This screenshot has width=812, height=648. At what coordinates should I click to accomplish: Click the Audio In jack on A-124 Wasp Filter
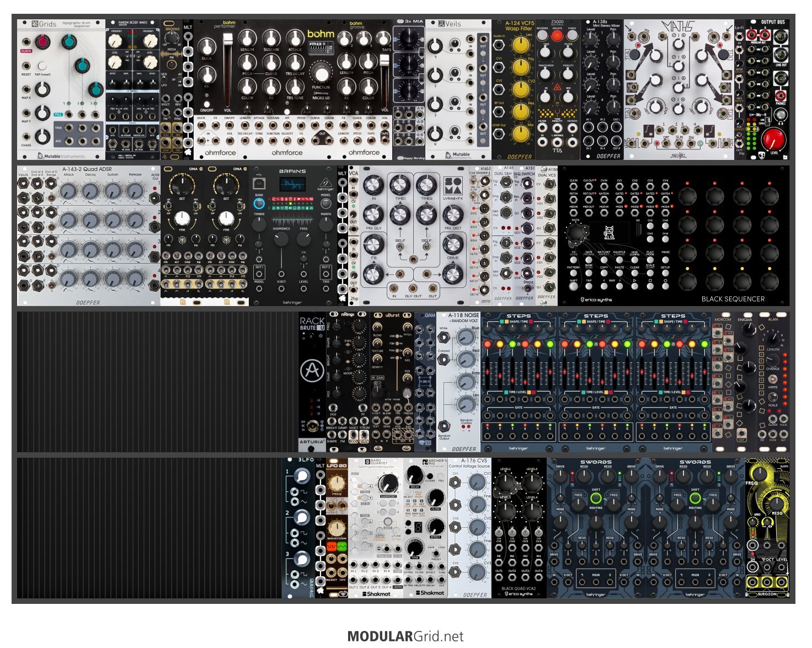pyautogui.click(x=499, y=45)
